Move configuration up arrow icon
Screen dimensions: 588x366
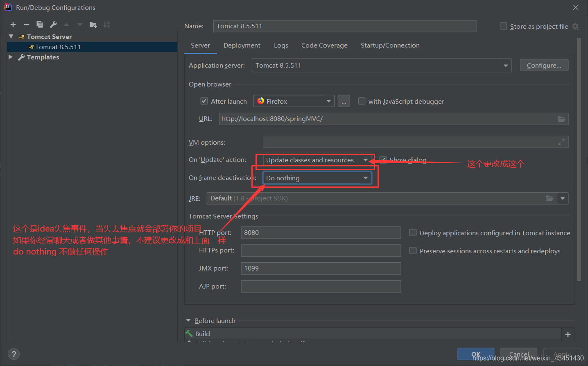click(x=66, y=25)
